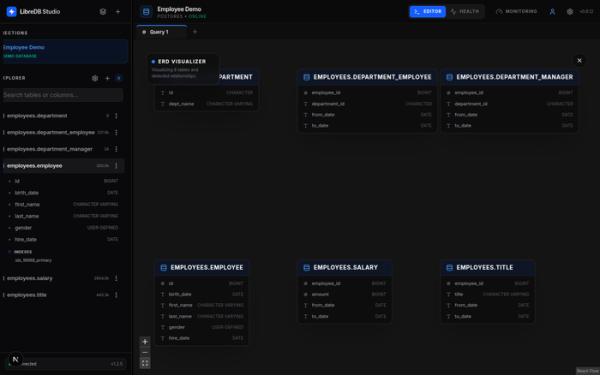Zoom in on the ERD canvas
This screenshot has height=375, width=600.
click(x=145, y=342)
